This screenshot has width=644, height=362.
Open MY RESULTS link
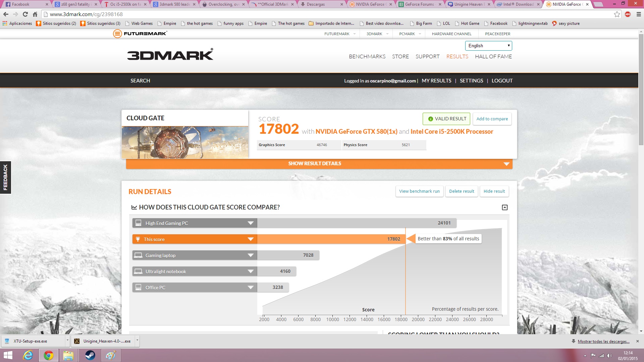tap(436, 81)
